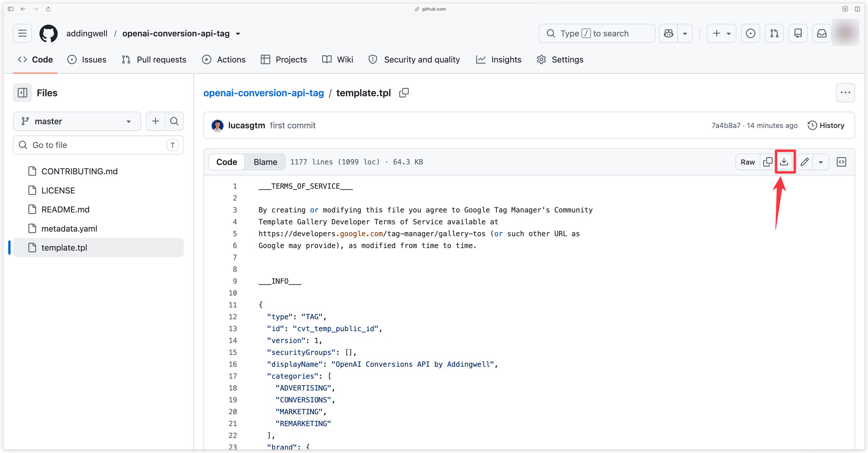868x453 pixels.
Task: Open commit 7a4b8a7 link
Action: point(726,126)
